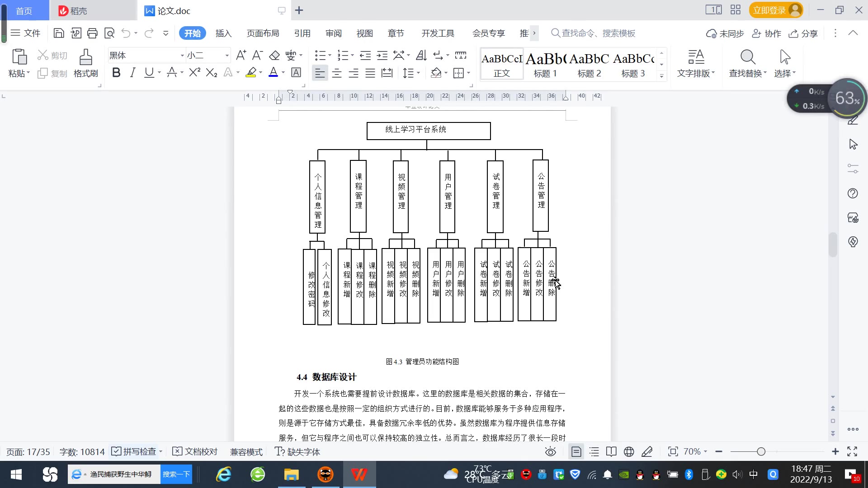The height and width of the screenshot is (488, 868).
Task: Click the vertical scrollbar thumb
Action: (832, 244)
